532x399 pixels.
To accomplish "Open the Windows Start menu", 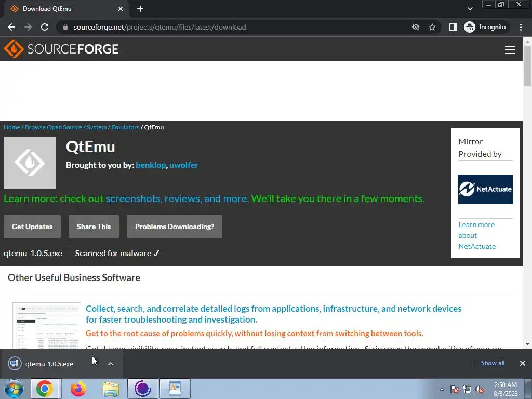I will (14, 389).
